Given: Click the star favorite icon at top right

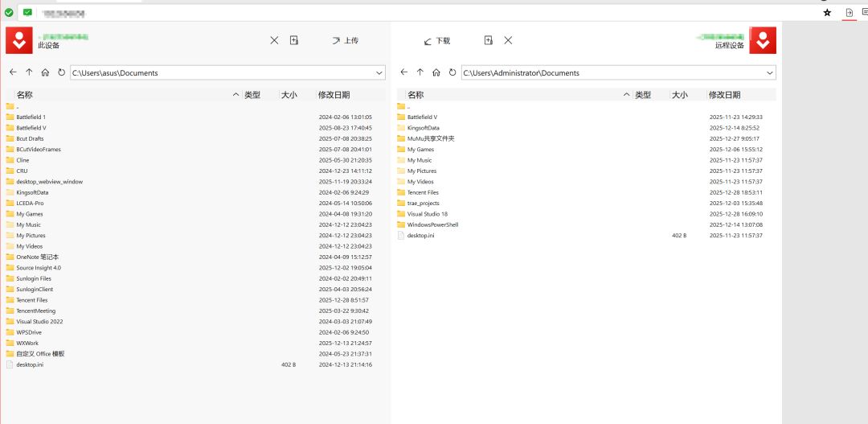Looking at the screenshot, I should 827,12.
